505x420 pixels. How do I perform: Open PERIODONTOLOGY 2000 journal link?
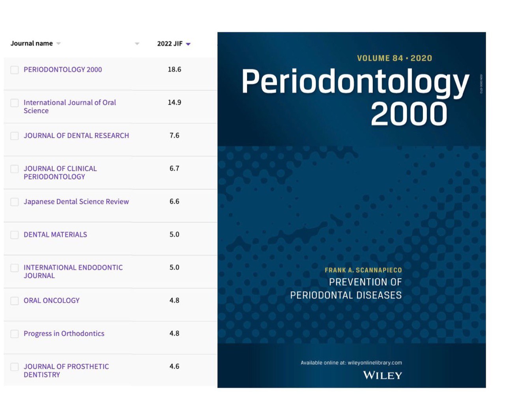63,70
